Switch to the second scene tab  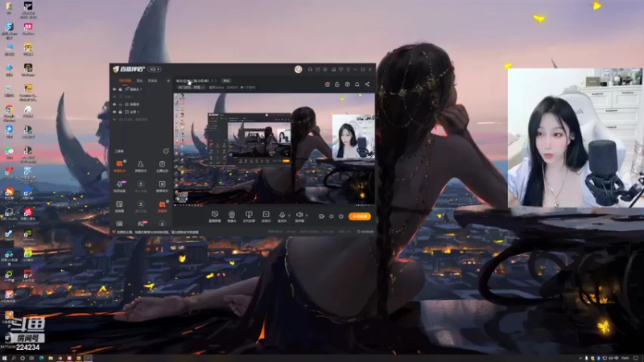pyautogui.click(x=139, y=81)
